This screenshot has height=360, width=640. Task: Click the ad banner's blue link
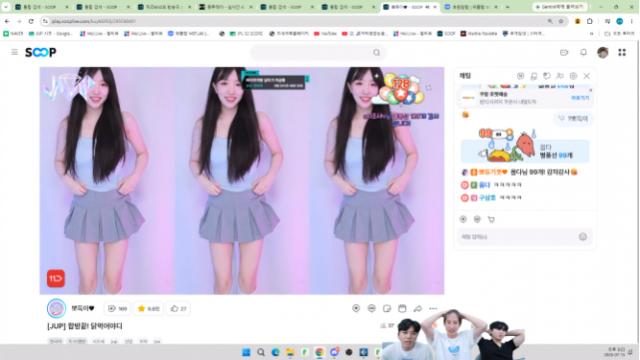(x=580, y=98)
